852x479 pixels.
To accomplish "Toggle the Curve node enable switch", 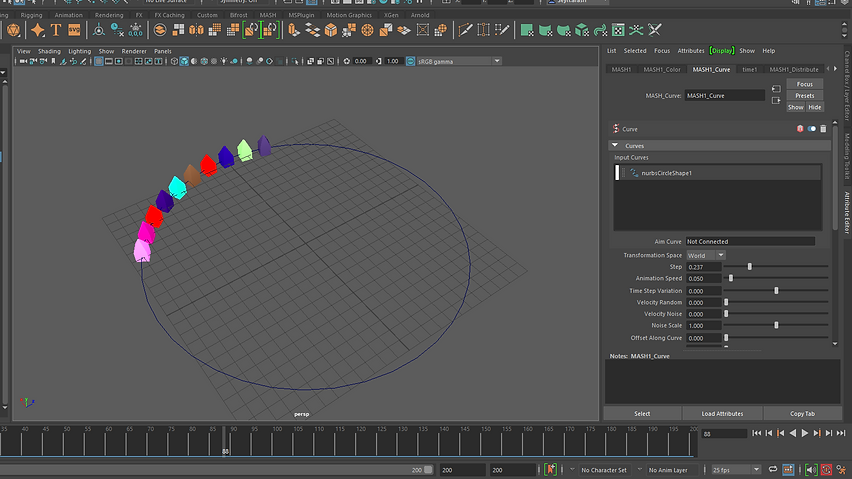I will click(x=812, y=129).
